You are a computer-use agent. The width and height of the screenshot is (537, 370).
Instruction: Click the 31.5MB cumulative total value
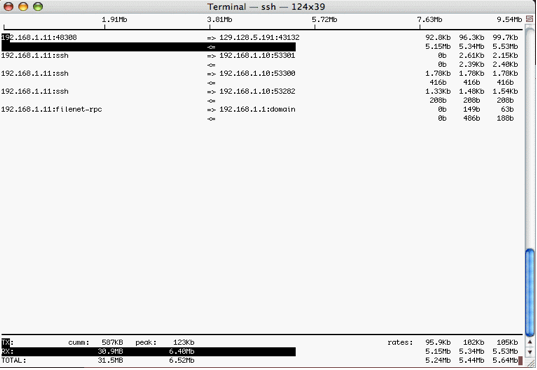click(x=110, y=360)
